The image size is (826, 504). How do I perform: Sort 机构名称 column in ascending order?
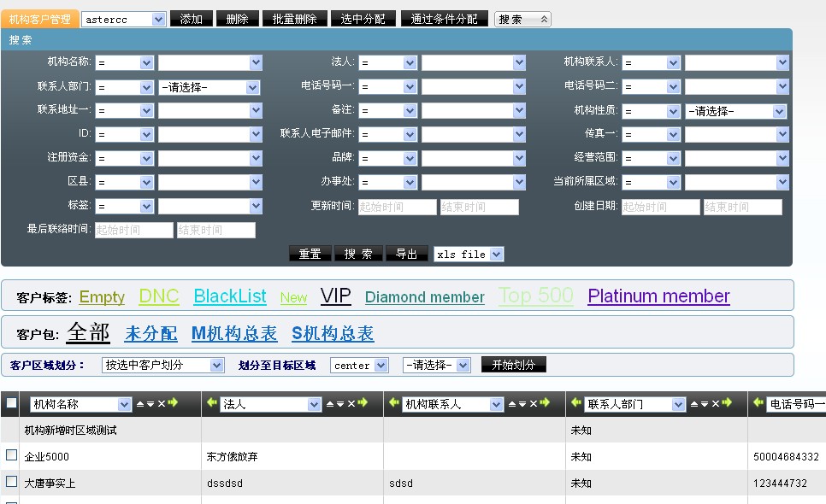click(x=140, y=404)
